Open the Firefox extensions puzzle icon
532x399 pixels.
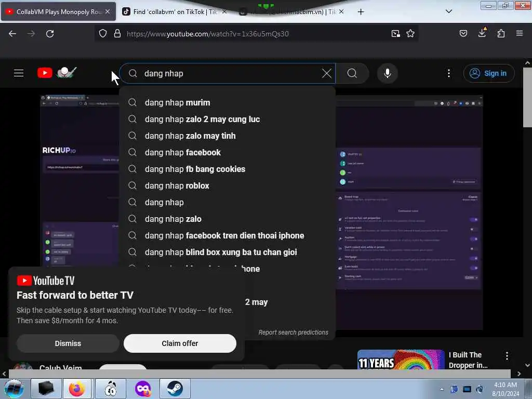pyautogui.click(x=501, y=33)
